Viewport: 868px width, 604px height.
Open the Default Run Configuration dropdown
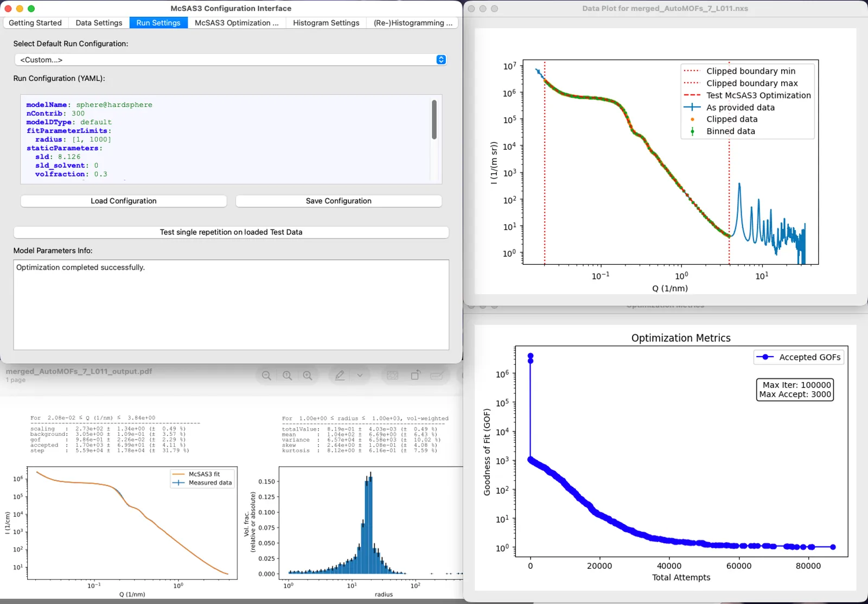231,60
